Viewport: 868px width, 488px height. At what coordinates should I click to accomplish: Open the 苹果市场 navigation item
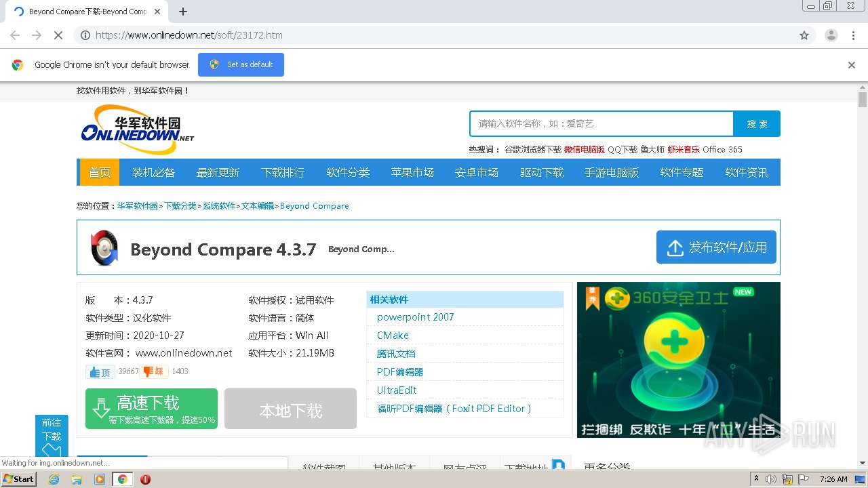(x=412, y=172)
